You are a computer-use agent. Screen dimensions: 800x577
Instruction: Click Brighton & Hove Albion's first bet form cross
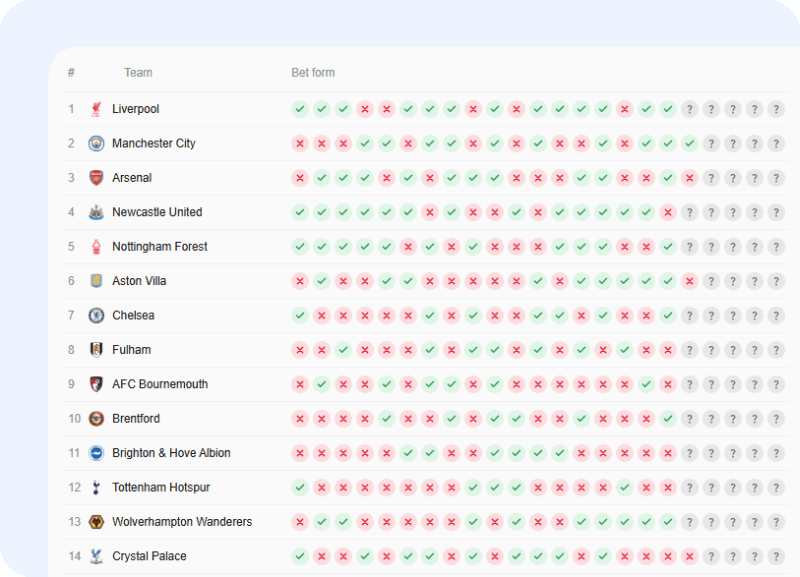click(300, 453)
